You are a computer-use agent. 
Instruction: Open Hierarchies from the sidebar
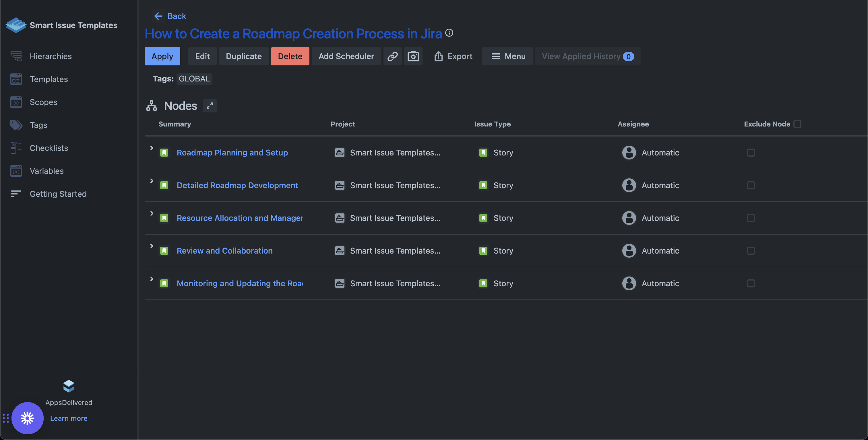(51, 56)
